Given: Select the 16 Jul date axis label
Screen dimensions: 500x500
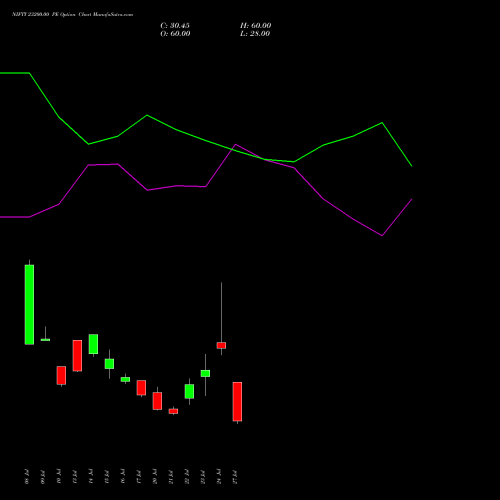Looking at the screenshot, I should pyautogui.click(x=123, y=477).
